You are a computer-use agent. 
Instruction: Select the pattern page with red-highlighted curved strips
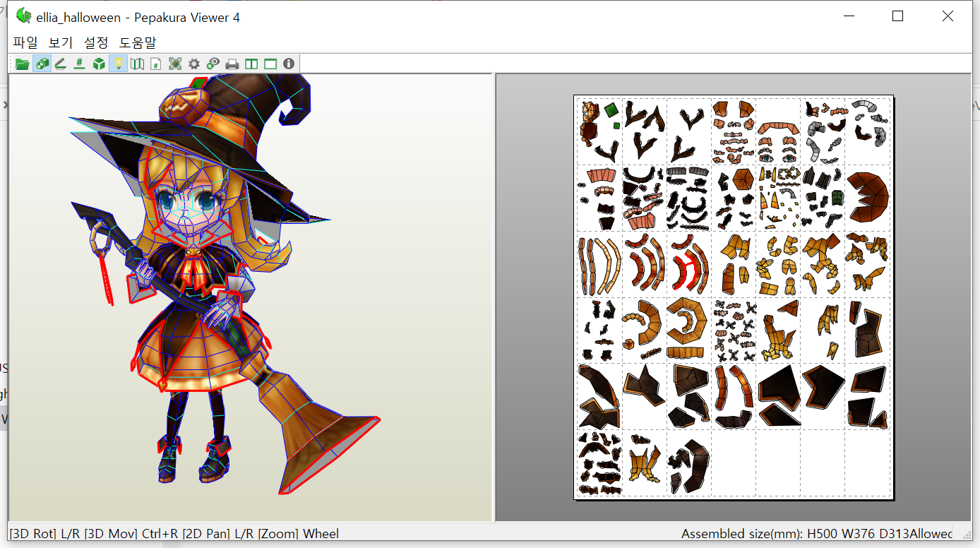(688, 264)
